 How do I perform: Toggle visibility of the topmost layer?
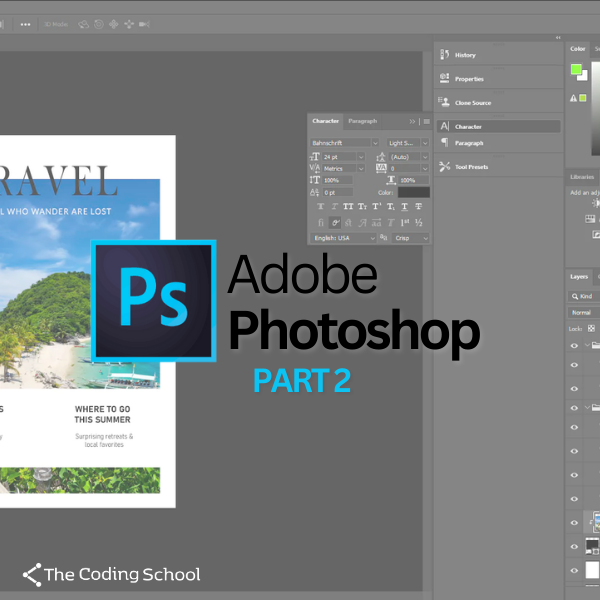click(x=574, y=345)
